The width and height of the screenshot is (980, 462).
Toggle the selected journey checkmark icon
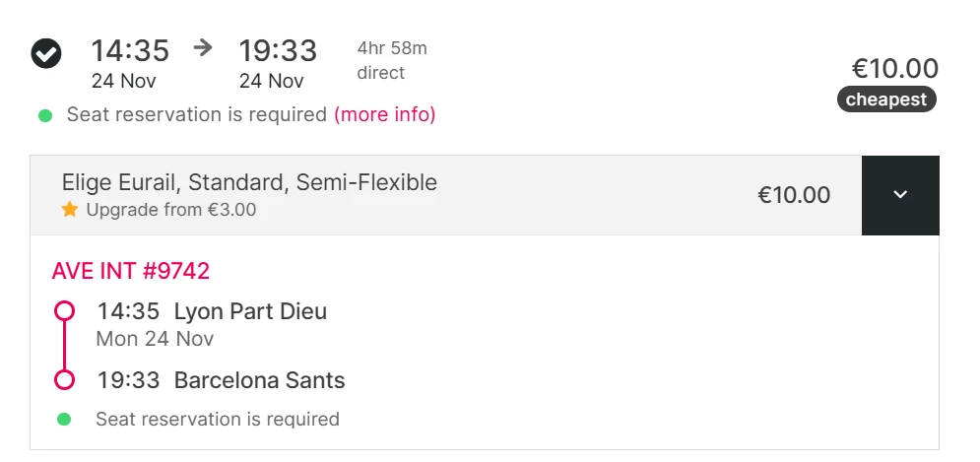pos(46,53)
